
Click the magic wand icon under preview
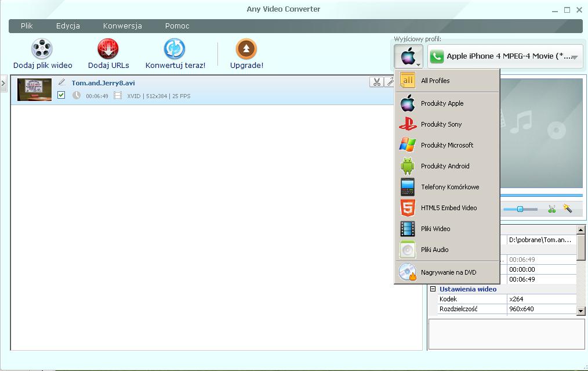pos(567,208)
